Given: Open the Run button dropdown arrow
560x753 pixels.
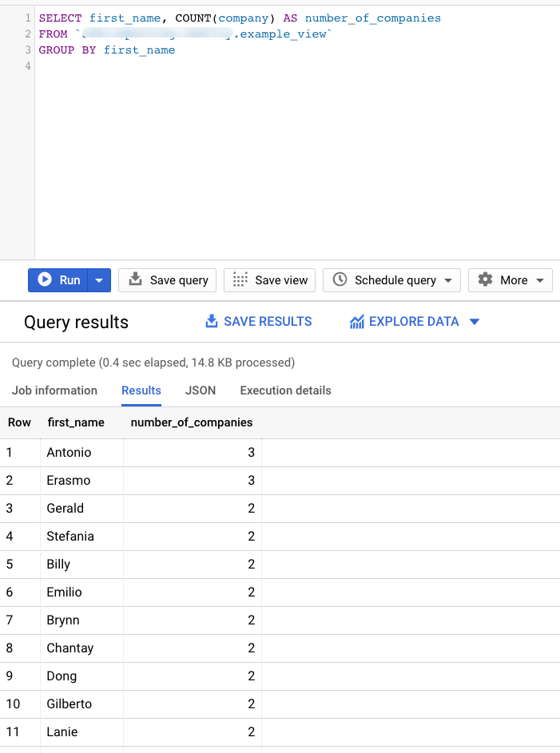Looking at the screenshot, I should [99, 280].
